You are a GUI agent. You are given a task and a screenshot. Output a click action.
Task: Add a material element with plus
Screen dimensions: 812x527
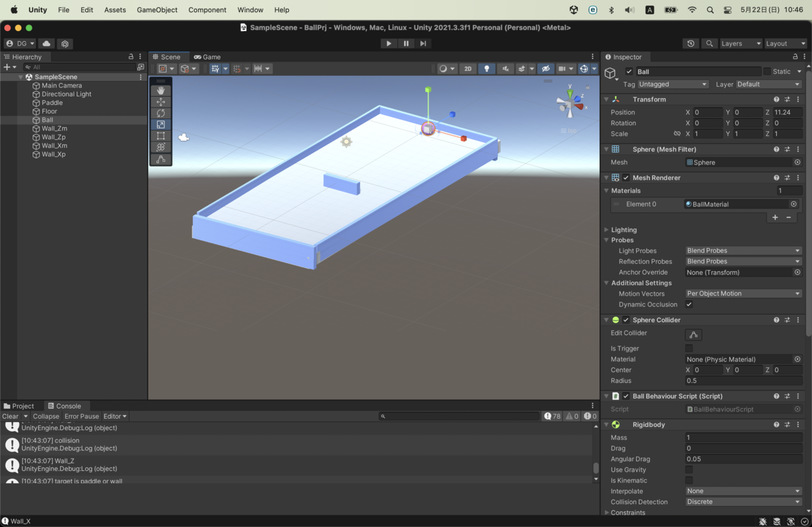(x=775, y=217)
